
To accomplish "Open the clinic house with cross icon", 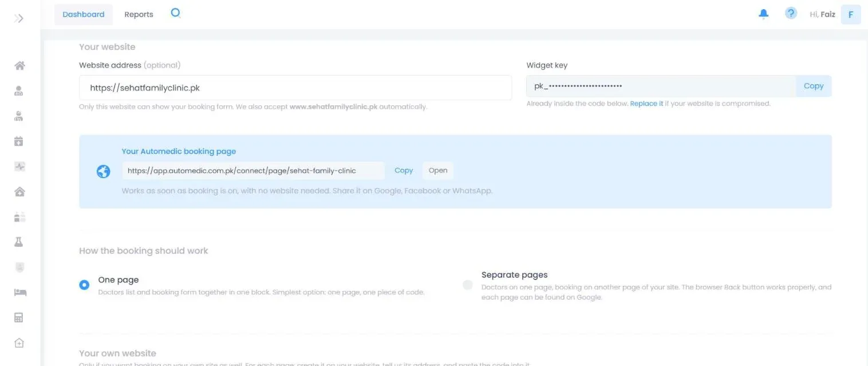I will 19,192.
